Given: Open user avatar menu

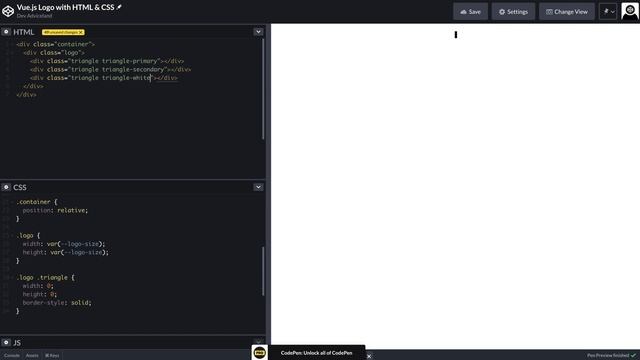Looking at the screenshot, I should [630, 11].
